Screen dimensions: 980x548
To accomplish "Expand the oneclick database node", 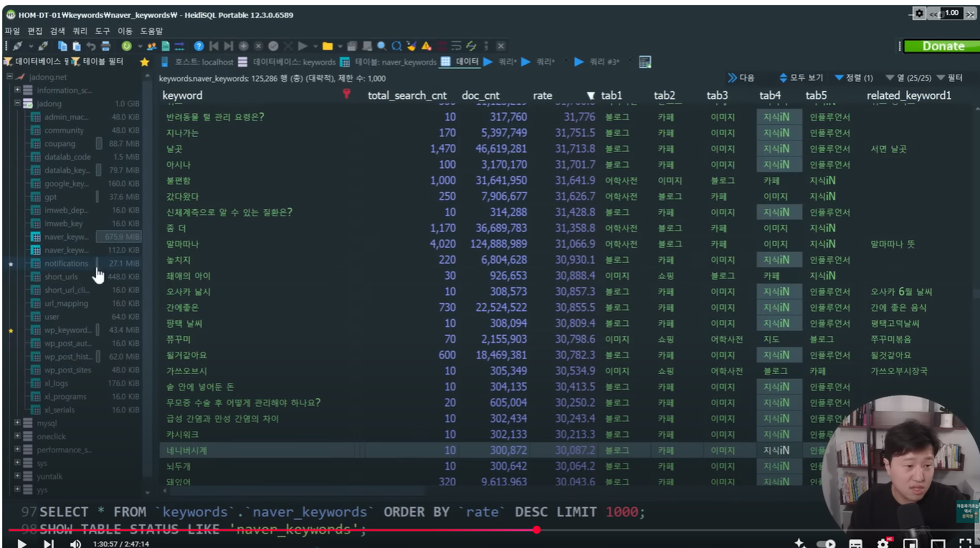I will click(x=17, y=436).
